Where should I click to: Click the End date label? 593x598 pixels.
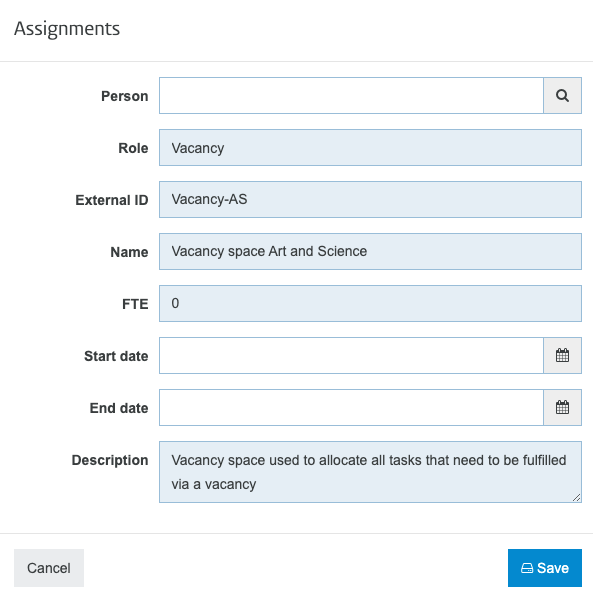click(119, 408)
